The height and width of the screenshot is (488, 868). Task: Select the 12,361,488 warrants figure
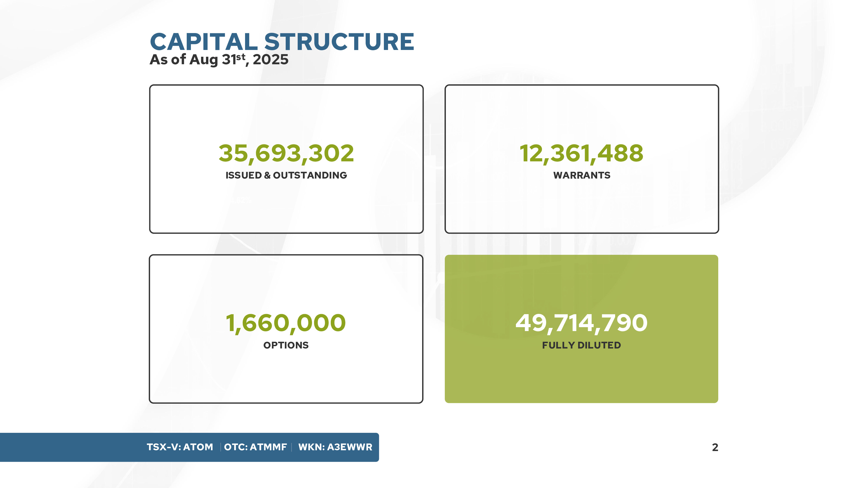(x=581, y=153)
